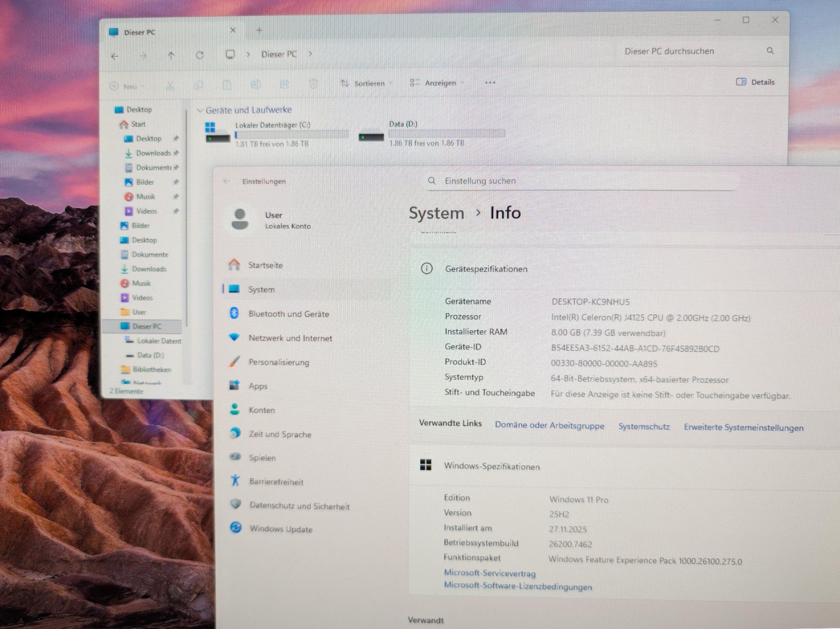
Task: Select Bibliotheken in navigation tree
Action: [147, 369]
